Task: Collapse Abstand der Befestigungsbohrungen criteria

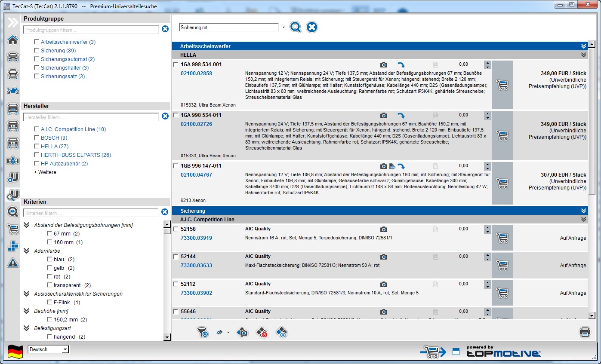Action: [x=27, y=225]
